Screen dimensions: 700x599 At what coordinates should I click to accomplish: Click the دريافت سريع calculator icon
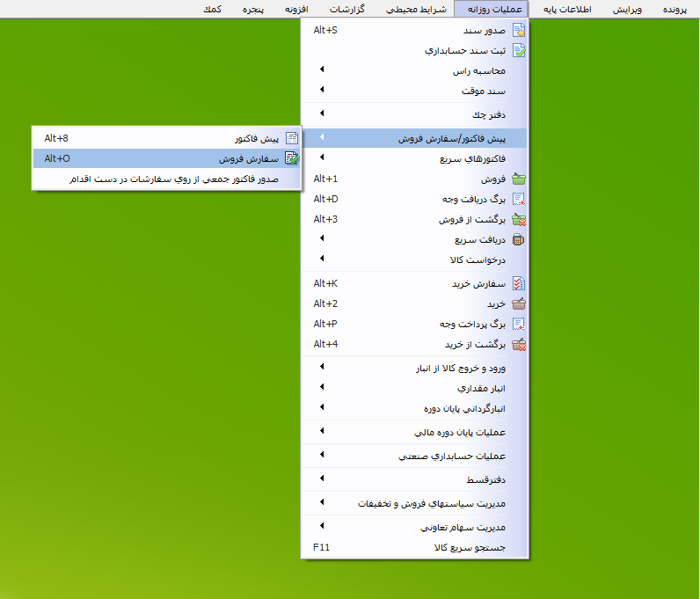519,239
